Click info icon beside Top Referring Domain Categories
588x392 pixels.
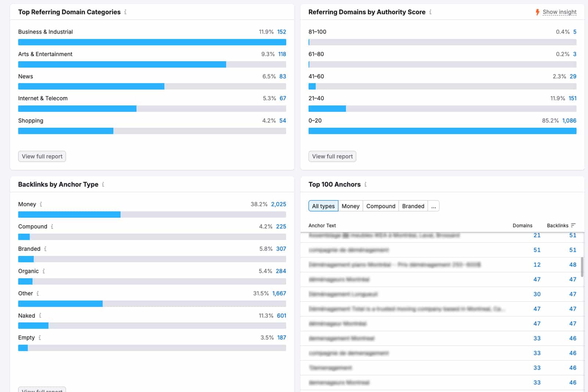point(125,12)
